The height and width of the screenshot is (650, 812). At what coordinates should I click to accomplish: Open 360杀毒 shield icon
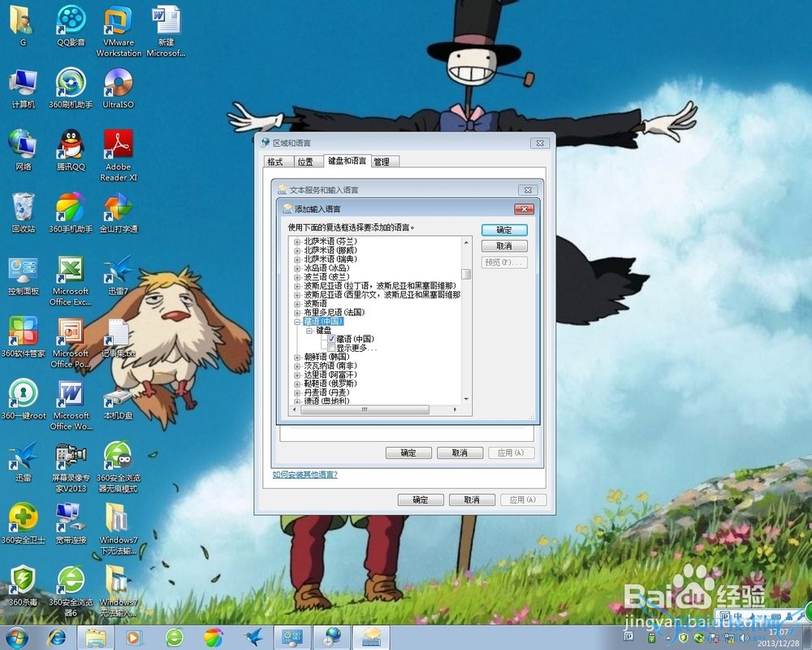(x=24, y=585)
